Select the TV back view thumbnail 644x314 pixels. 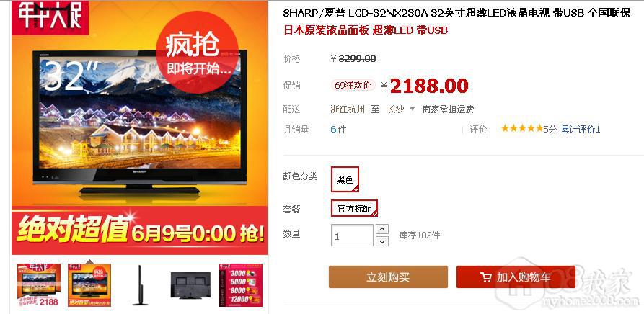point(190,285)
